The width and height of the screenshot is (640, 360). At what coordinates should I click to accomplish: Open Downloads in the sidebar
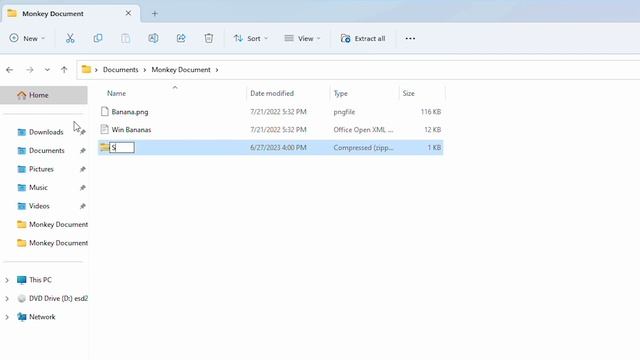click(x=46, y=132)
